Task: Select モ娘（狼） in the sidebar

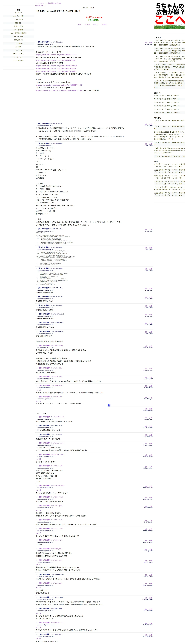Action: [18, 23]
